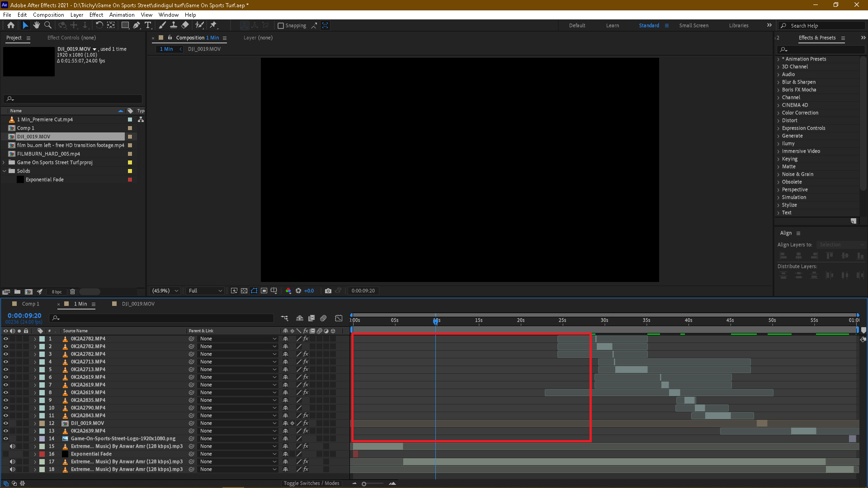Select the Horizontal Type tool
Viewport: 868px width, 488px height.
click(x=148, y=25)
